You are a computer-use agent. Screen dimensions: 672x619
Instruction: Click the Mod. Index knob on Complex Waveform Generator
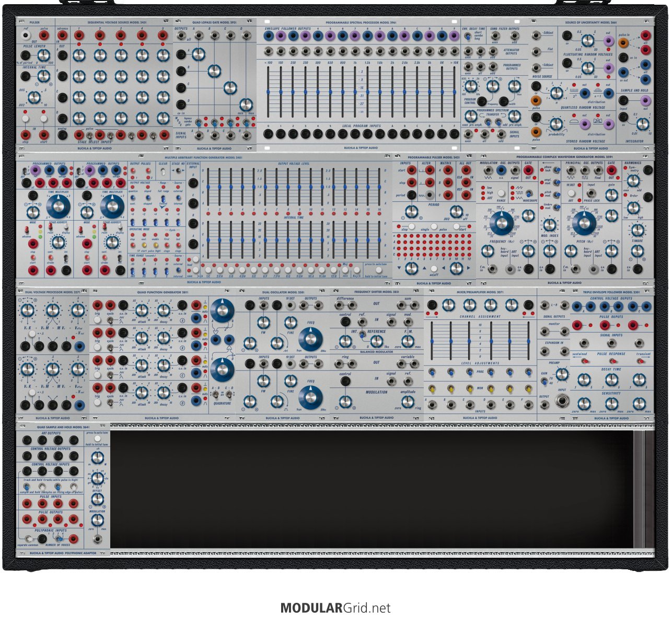[x=550, y=225]
